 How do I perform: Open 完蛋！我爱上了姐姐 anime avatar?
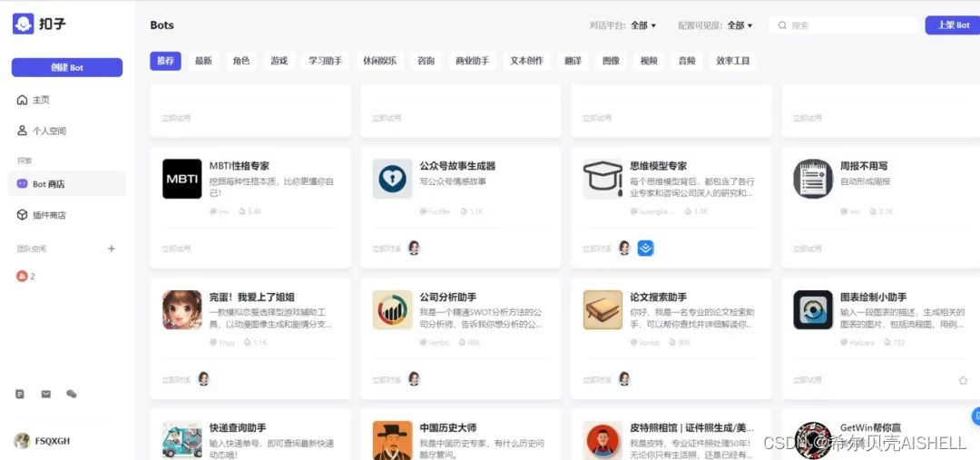click(181, 310)
